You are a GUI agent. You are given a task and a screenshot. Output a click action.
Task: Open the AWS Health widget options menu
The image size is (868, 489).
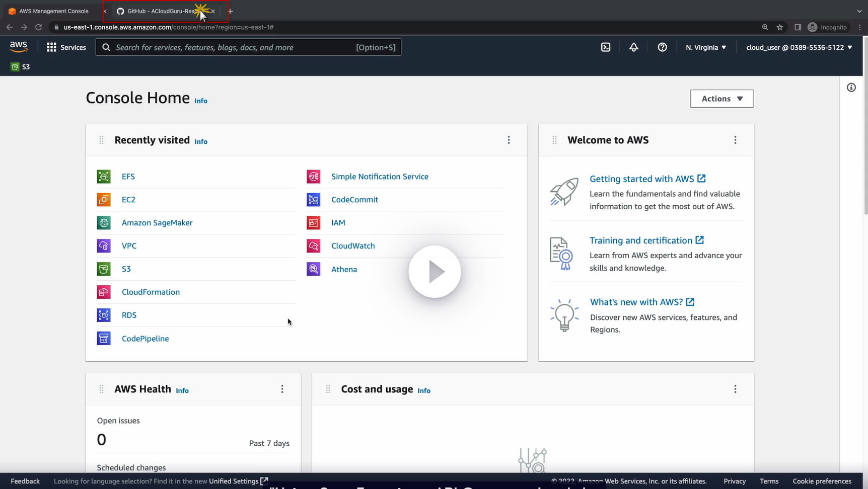click(282, 389)
